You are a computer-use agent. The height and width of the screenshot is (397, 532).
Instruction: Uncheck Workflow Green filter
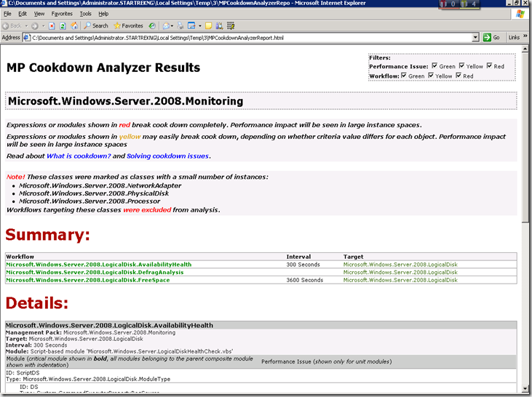[x=404, y=76]
